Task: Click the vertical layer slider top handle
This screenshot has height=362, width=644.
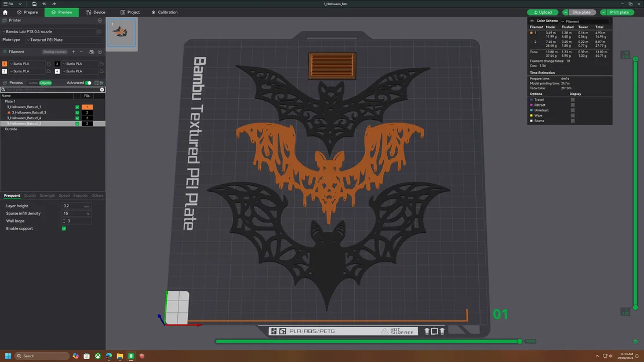Action: click(635, 59)
